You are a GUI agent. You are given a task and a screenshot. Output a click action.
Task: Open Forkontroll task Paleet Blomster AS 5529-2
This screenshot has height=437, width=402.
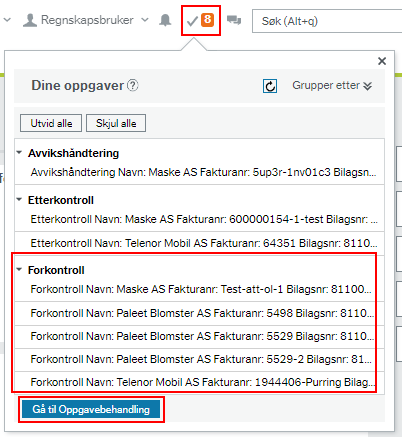(199, 360)
